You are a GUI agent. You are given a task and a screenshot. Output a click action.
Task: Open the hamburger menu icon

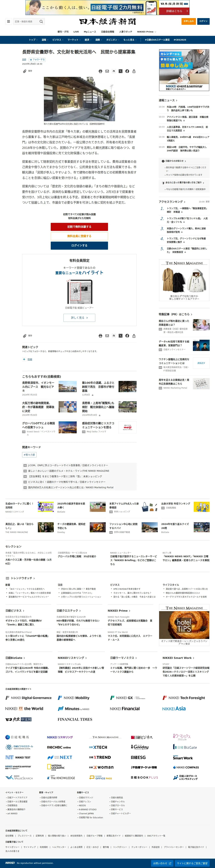point(8,22)
